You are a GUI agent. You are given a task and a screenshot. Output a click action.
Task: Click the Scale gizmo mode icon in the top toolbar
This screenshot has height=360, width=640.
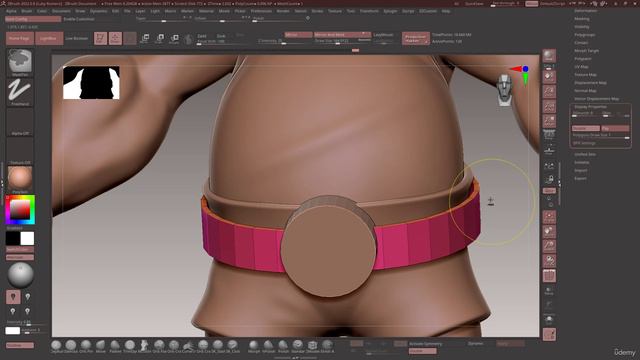160,39
